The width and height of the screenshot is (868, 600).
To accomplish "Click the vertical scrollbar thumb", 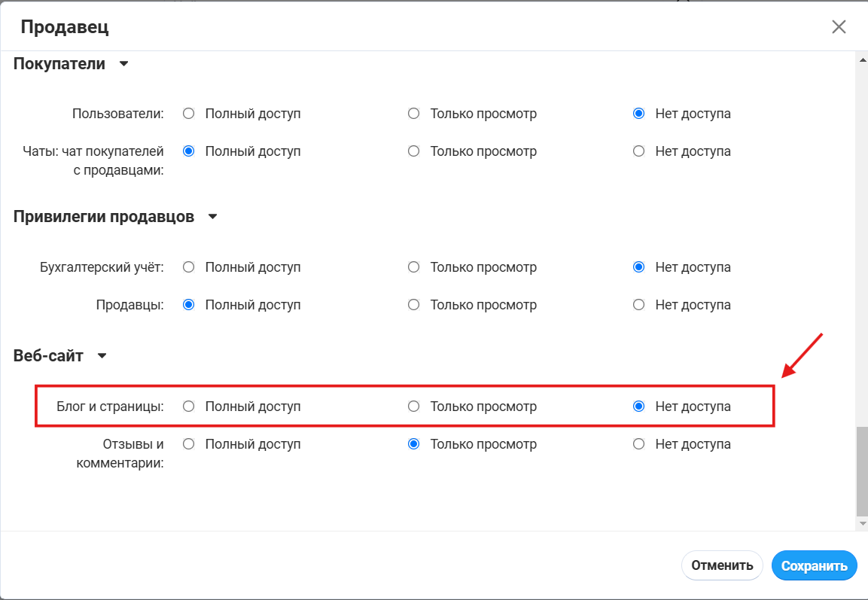I will pos(863,471).
